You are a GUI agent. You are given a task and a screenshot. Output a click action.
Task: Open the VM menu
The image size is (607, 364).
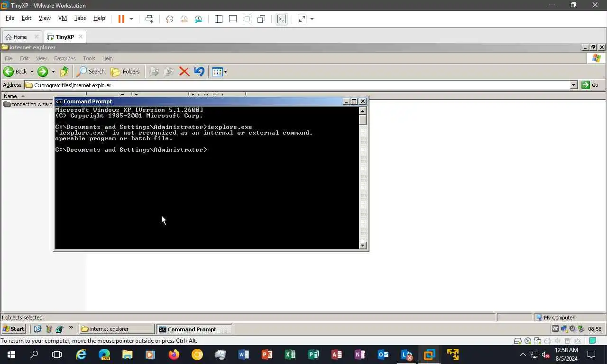point(63,18)
